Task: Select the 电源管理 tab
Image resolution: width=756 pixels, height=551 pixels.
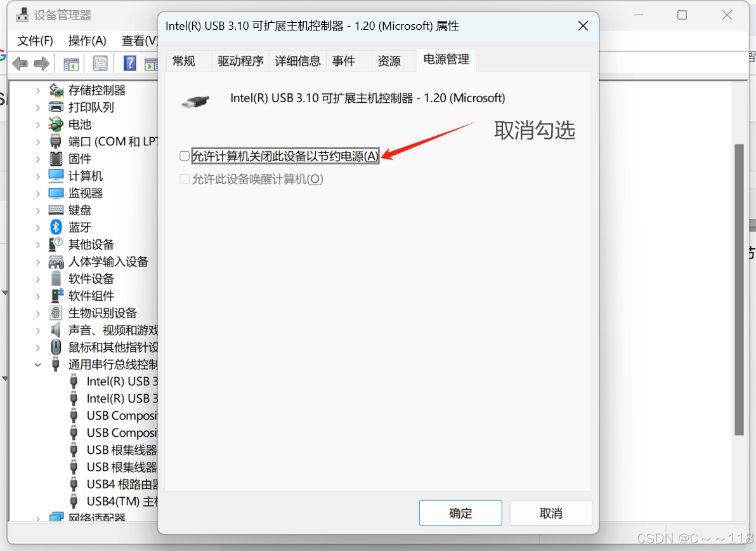Action: click(x=446, y=60)
